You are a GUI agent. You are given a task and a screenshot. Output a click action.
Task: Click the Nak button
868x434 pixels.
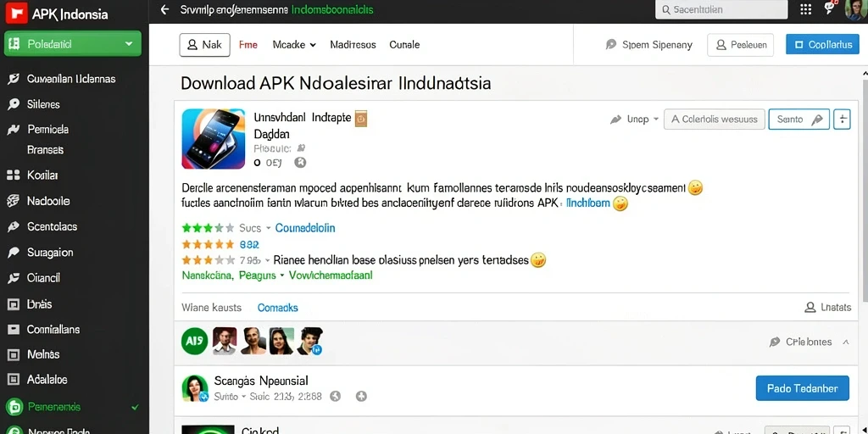coord(204,45)
